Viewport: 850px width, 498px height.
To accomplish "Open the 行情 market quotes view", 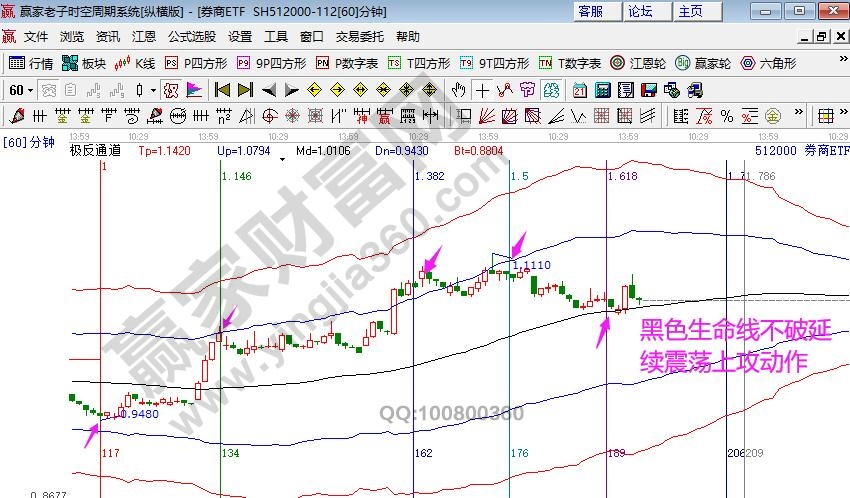I will 31,63.
